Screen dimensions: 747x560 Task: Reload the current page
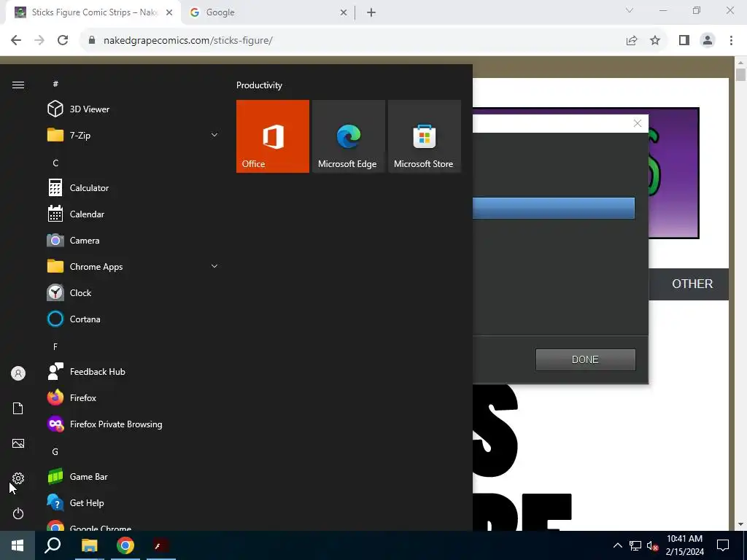click(x=63, y=40)
